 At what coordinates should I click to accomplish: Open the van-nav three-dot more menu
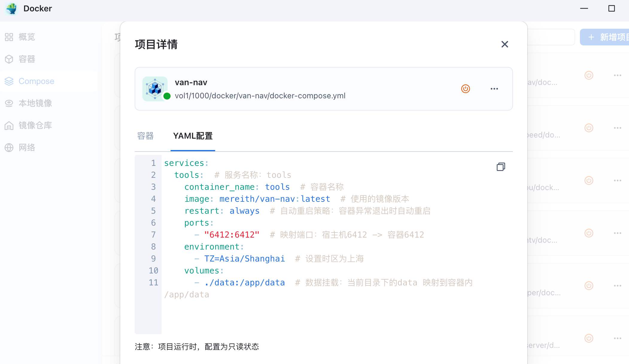pyautogui.click(x=494, y=89)
